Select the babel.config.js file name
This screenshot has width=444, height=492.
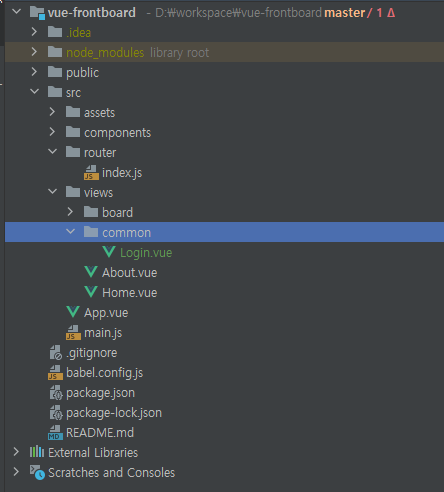point(104,373)
